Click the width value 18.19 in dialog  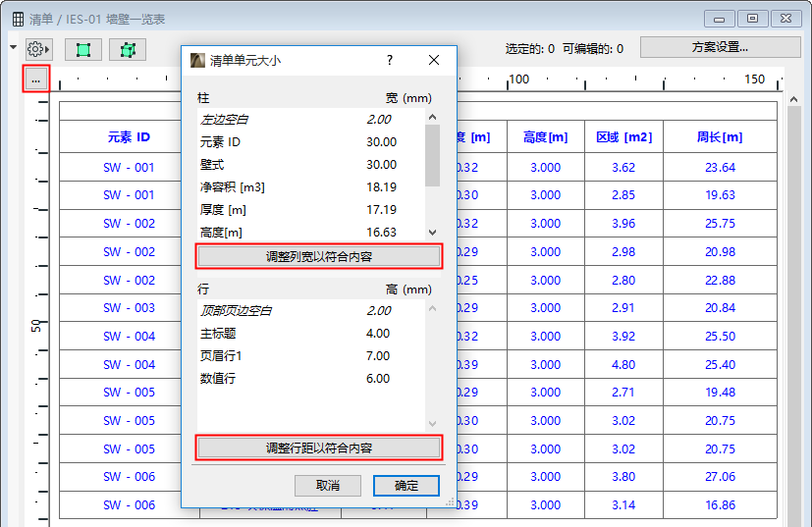click(x=382, y=186)
